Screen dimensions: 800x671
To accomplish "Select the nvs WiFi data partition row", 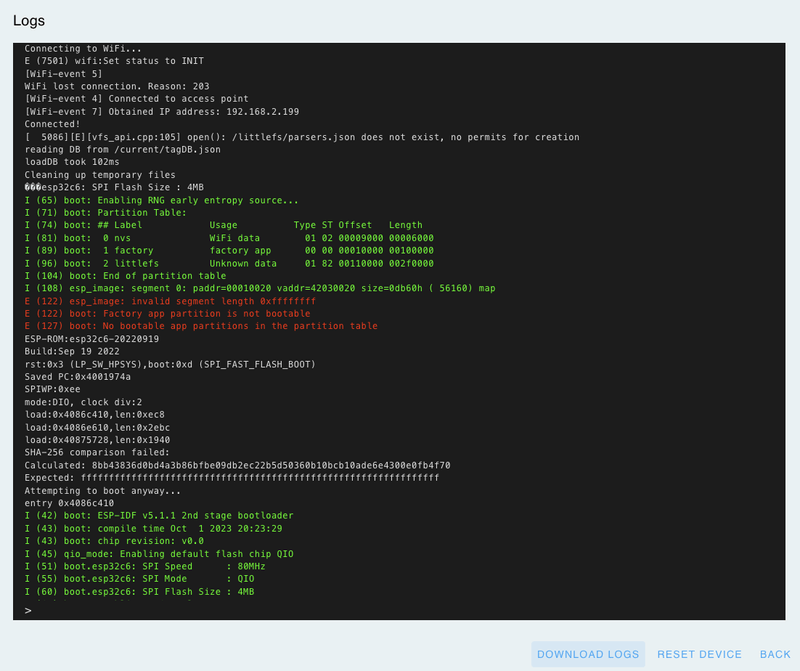I will pos(229,238).
